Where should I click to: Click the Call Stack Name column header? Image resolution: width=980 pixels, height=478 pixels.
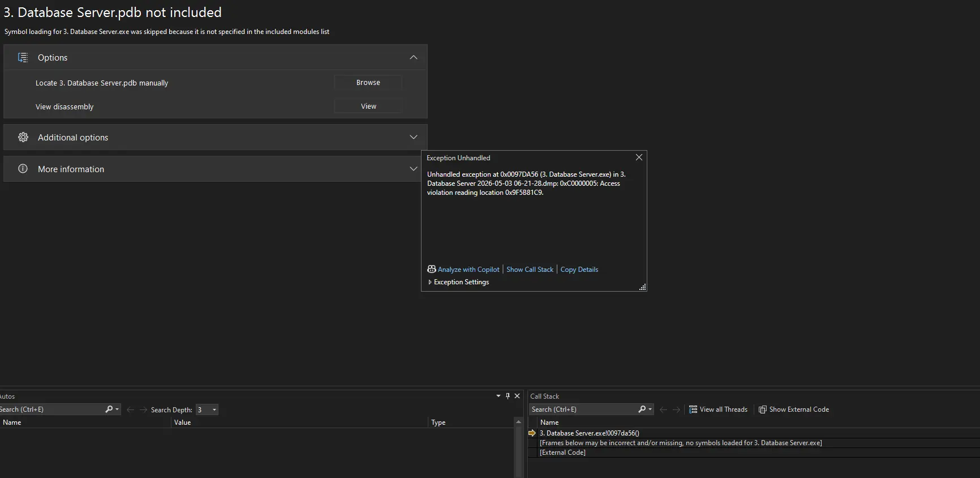pyautogui.click(x=758, y=422)
